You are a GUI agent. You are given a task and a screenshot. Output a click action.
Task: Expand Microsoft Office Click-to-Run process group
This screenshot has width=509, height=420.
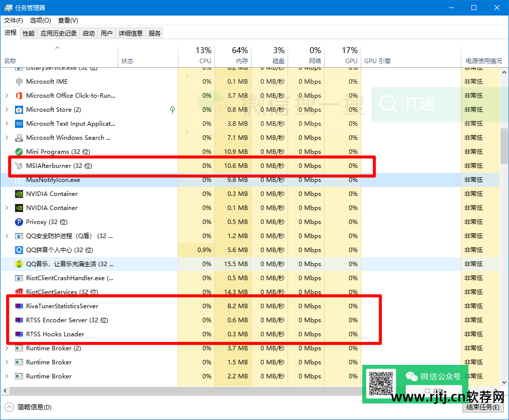(7, 96)
